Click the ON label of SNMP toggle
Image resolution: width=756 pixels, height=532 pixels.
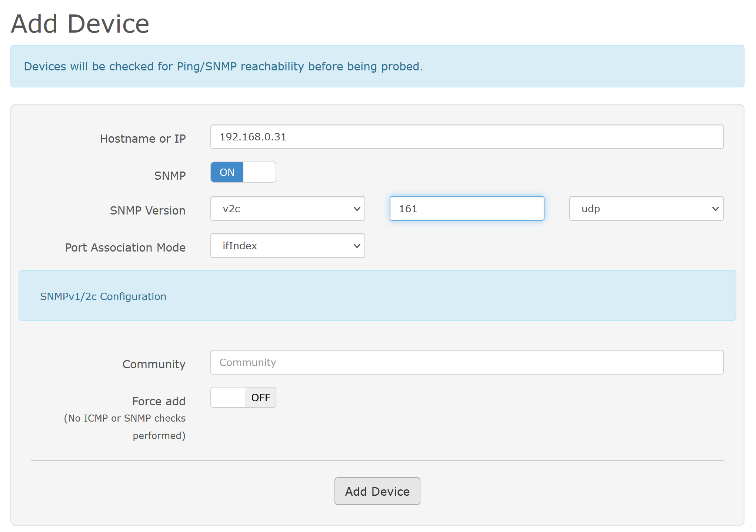227,172
